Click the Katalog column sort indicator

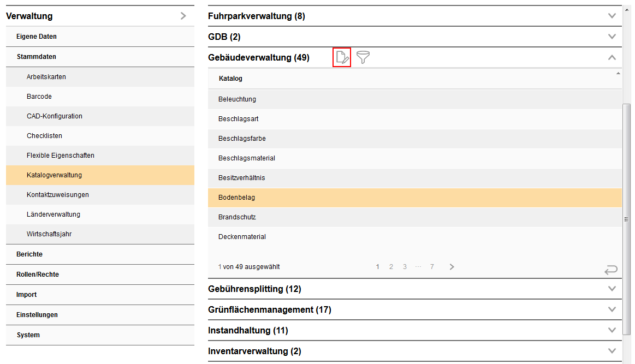(x=618, y=73)
